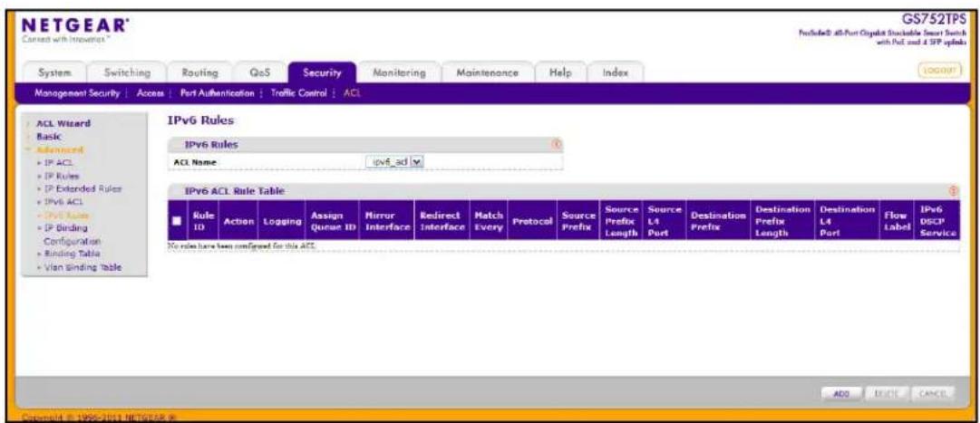This screenshot has height=423, width=980.
Task: Go to the Monitoring tab
Action: (399, 72)
